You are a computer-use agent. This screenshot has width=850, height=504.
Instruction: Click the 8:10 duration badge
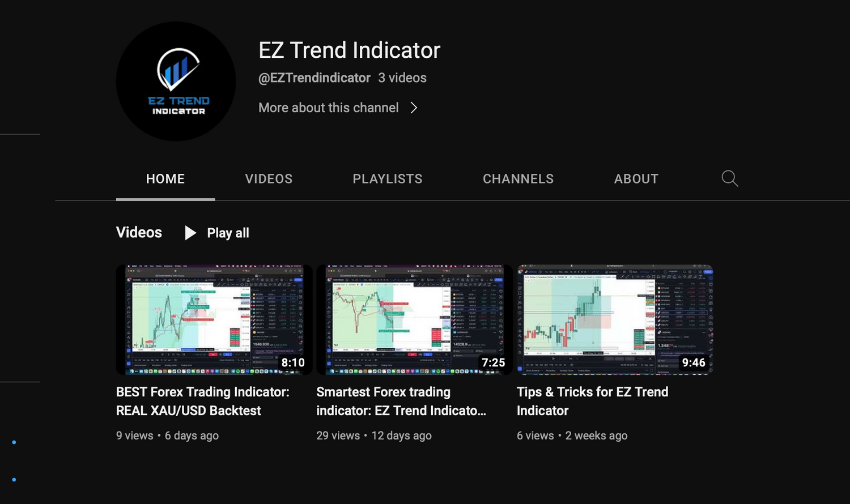click(x=293, y=362)
